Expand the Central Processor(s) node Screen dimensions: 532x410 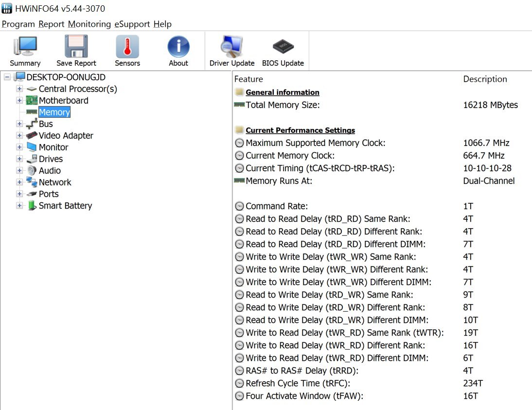tap(19, 89)
